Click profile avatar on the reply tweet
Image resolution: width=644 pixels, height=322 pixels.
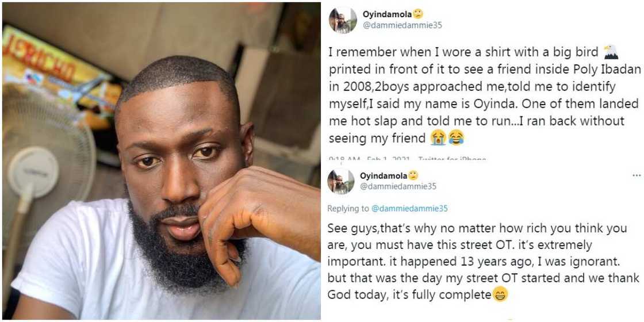click(341, 182)
